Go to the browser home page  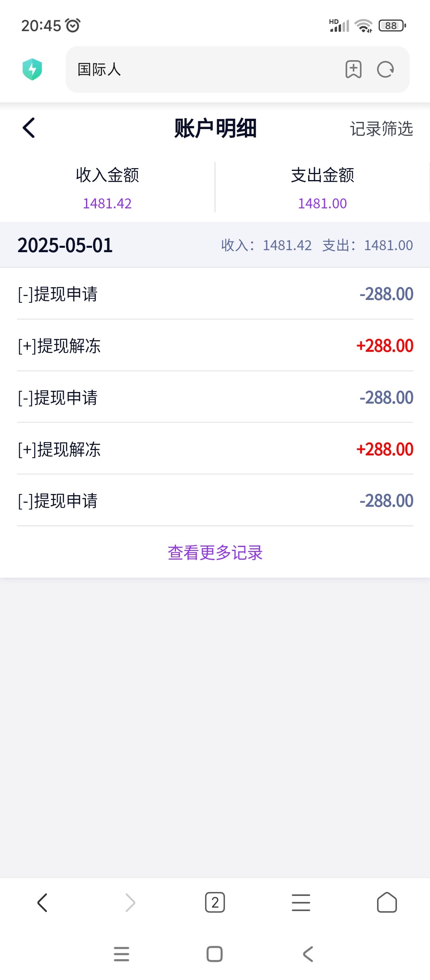click(x=387, y=902)
